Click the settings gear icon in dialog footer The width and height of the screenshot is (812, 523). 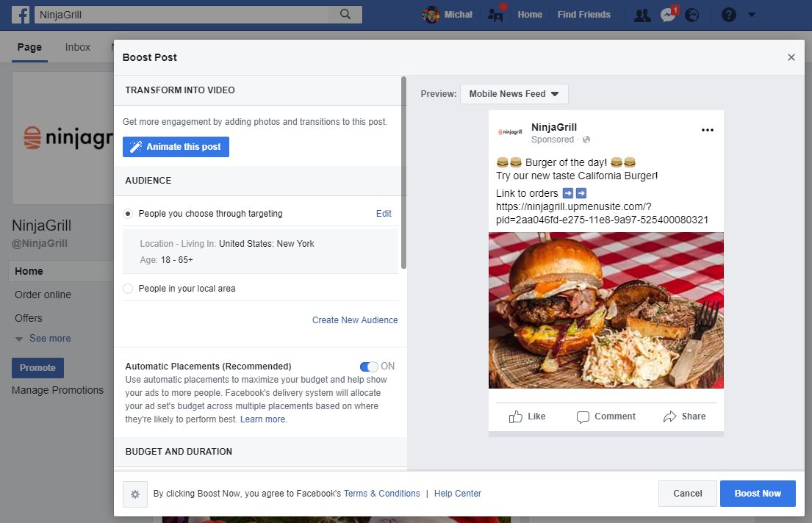(135, 494)
